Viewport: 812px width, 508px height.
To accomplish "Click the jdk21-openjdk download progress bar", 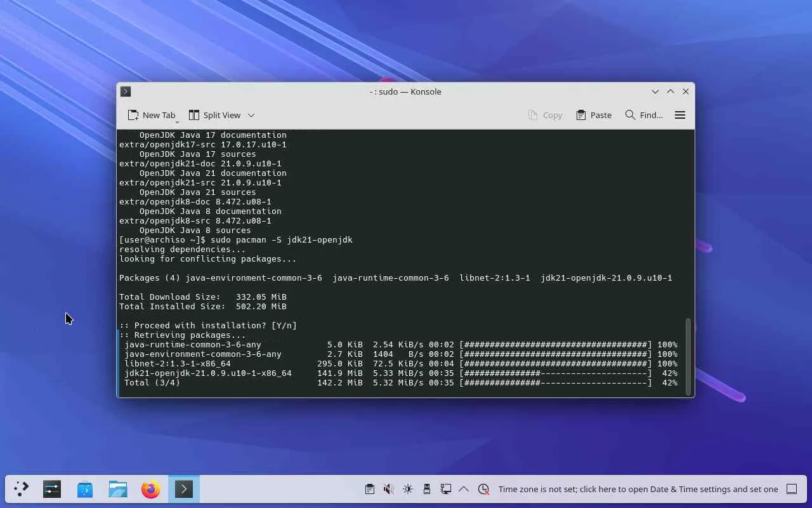I will [556, 373].
